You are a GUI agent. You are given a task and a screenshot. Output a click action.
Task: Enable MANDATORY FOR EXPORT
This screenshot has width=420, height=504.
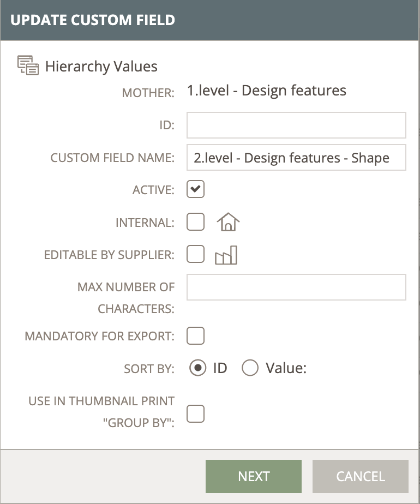click(195, 336)
